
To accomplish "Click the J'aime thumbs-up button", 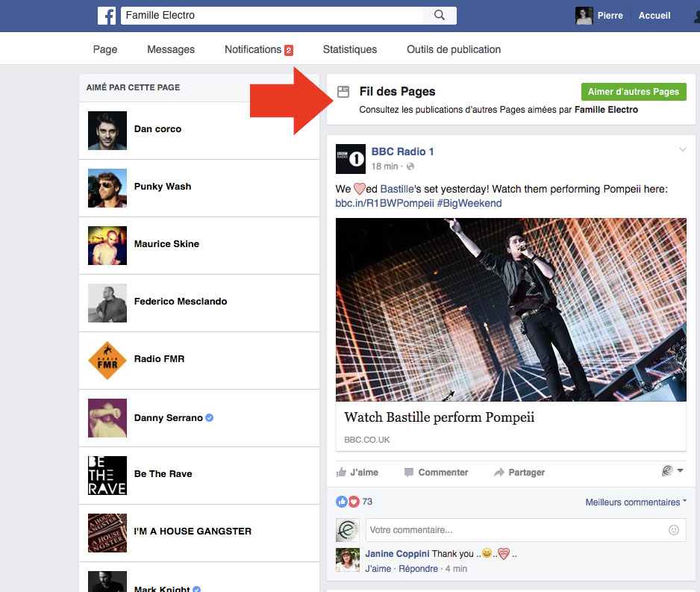I will tap(357, 473).
